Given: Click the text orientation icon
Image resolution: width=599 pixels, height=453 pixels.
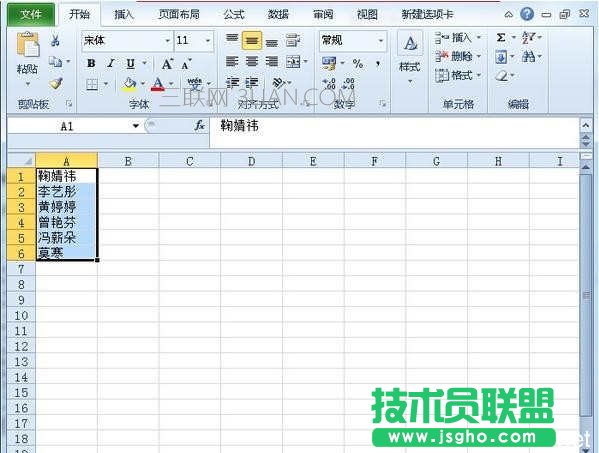Looking at the screenshot, I should 279,83.
